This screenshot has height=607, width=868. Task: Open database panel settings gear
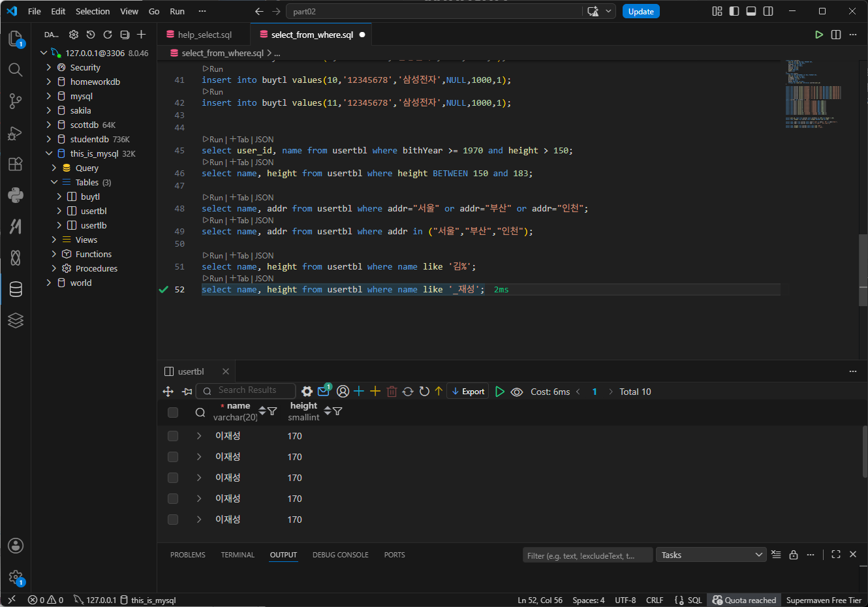[74, 35]
